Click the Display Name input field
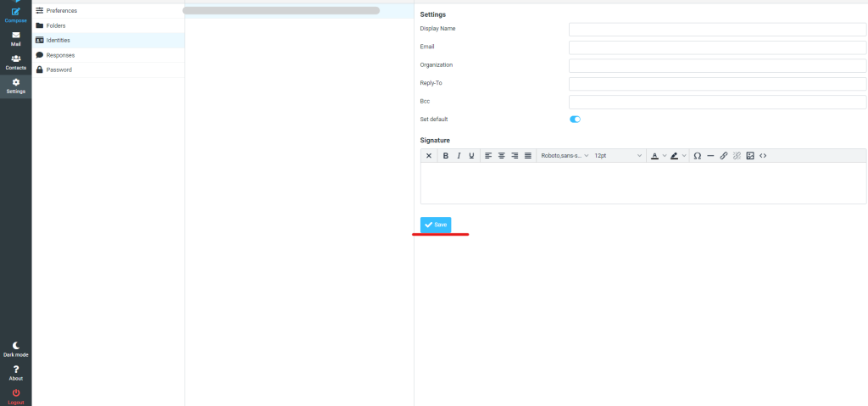Image resolution: width=868 pixels, height=406 pixels. [717, 29]
